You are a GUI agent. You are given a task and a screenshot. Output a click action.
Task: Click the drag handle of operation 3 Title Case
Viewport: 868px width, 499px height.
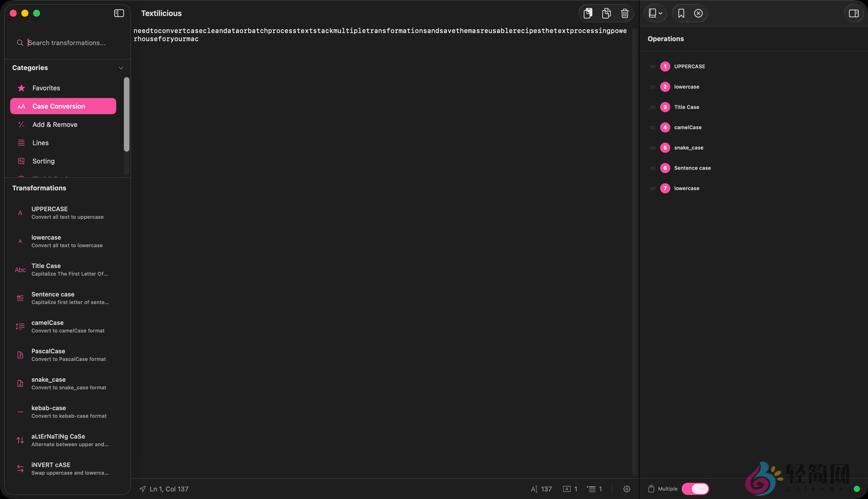(x=653, y=107)
